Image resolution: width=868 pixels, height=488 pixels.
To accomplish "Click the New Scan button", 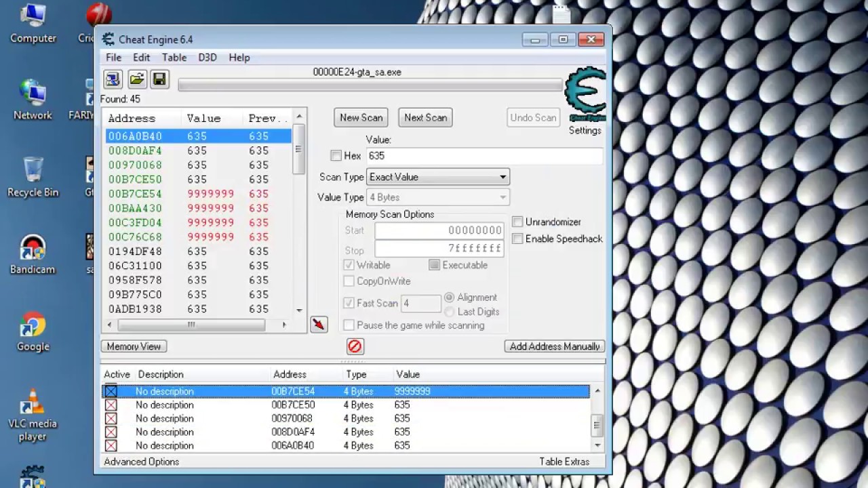I will coord(361,117).
